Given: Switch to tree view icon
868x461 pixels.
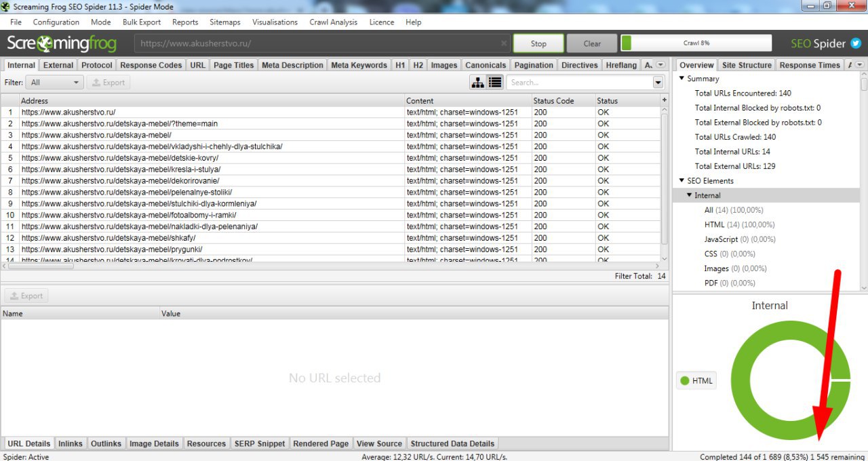Looking at the screenshot, I should tap(478, 82).
